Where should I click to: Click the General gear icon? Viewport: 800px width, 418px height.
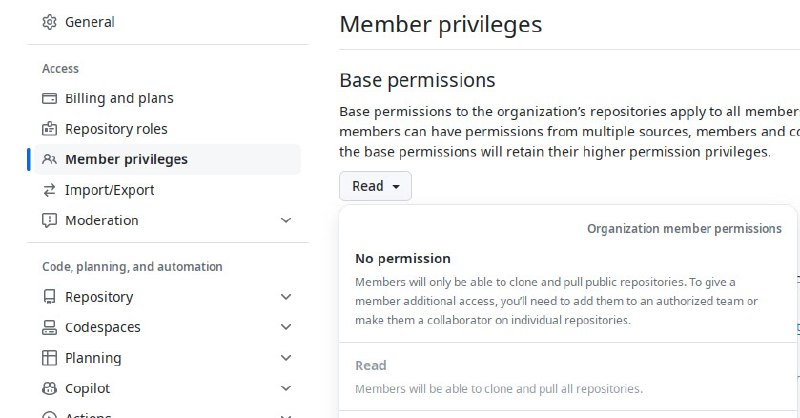(49, 22)
